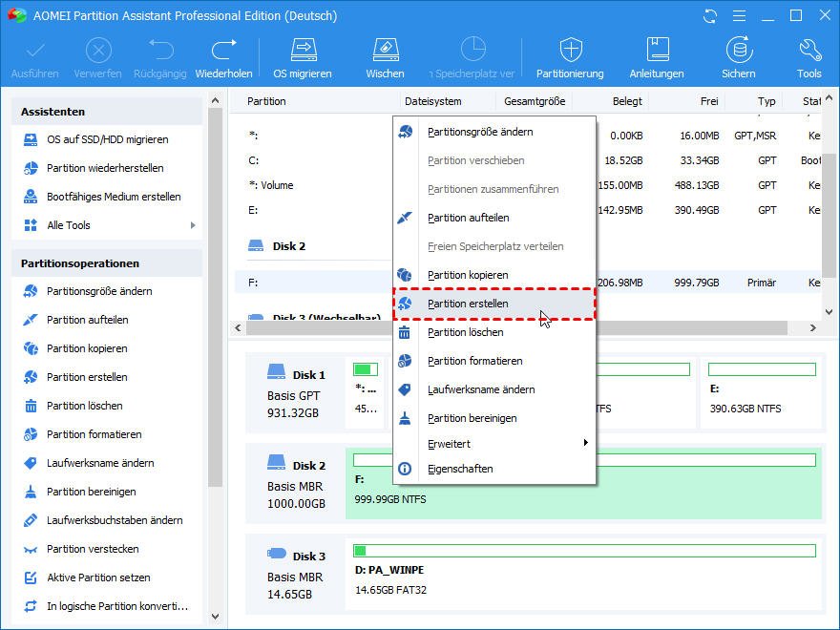Select E: 390.63GB NTFS partition block

pyautogui.click(x=762, y=392)
